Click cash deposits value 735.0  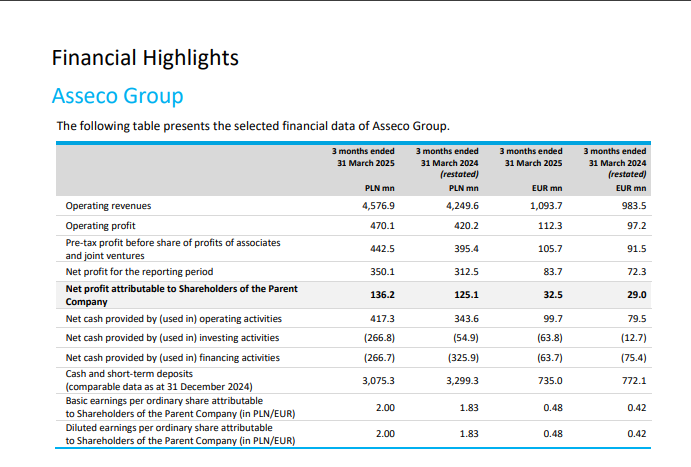coord(550,381)
